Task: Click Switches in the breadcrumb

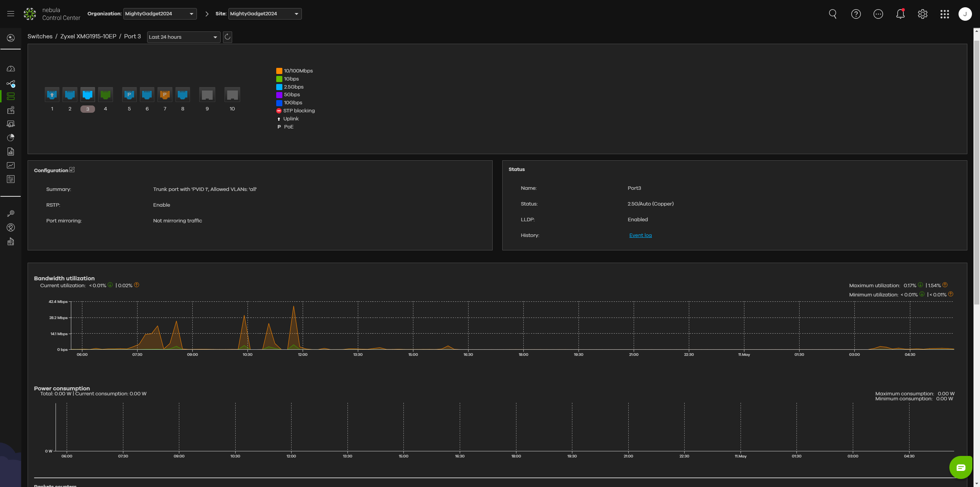Action: point(40,36)
